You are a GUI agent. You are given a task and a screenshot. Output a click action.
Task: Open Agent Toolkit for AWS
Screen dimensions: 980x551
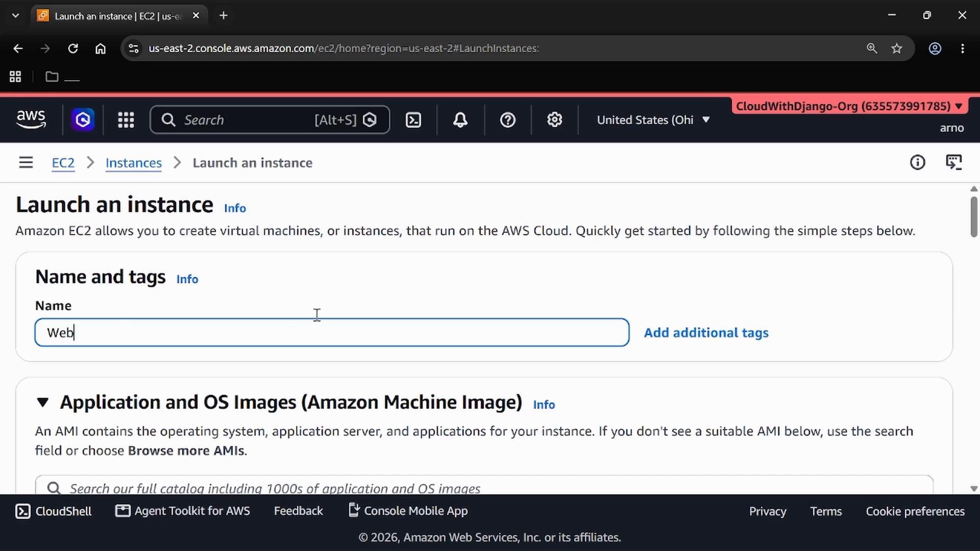(x=183, y=511)
